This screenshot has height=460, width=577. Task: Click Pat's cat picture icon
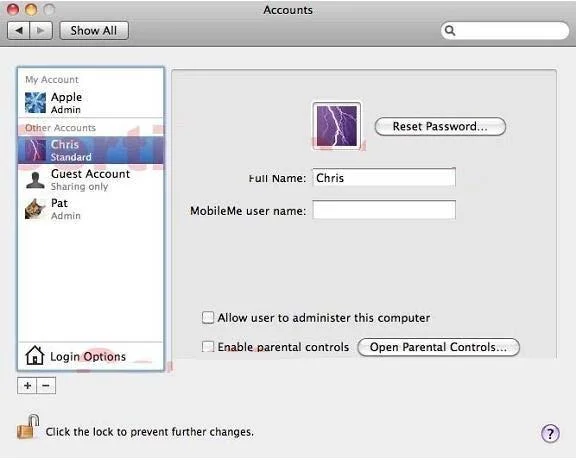click(35, 209)
